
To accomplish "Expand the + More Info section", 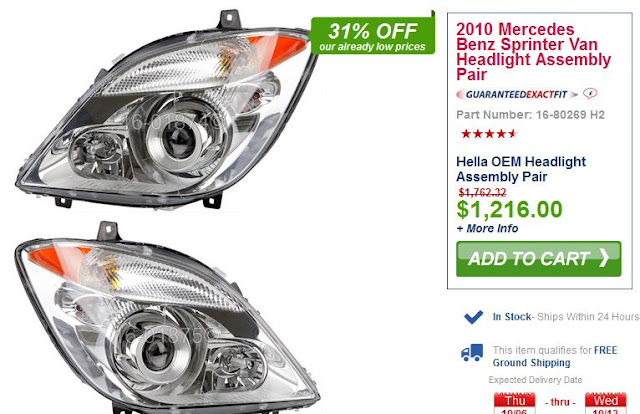I will (x=487, y=228).
